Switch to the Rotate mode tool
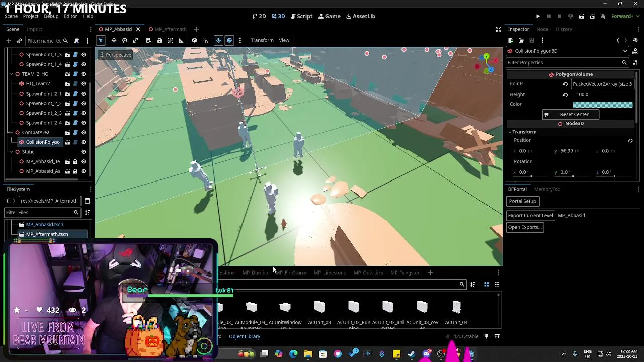The height and width of the screenshot is (362, 644). coord(125,40)
